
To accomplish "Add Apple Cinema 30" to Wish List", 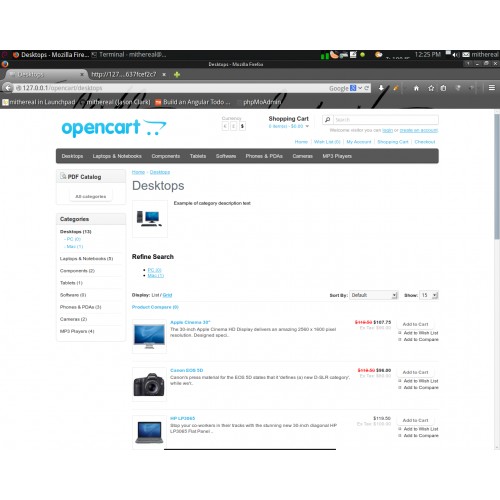I will click(x=421, y=333).
